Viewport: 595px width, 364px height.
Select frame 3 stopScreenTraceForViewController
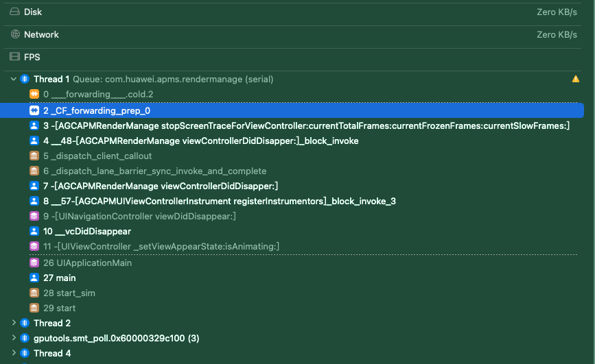click(x=292, y=125)
